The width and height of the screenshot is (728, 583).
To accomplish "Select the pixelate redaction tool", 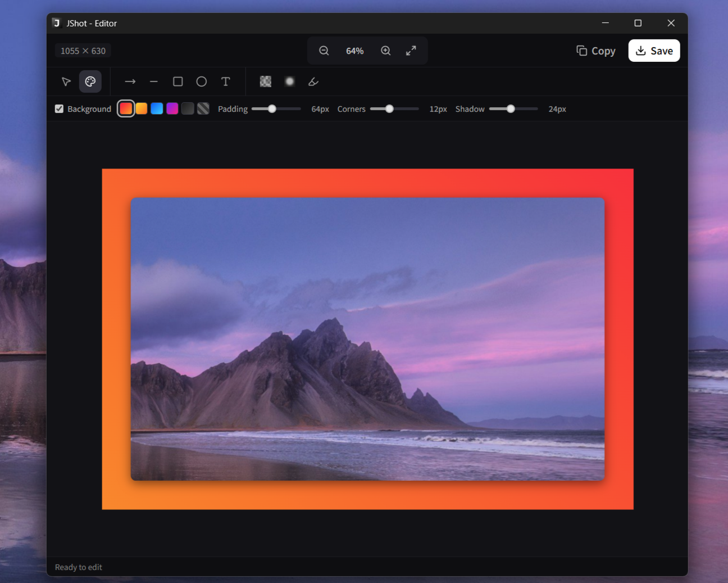I will pyautogui.click(x=265, y=82).
